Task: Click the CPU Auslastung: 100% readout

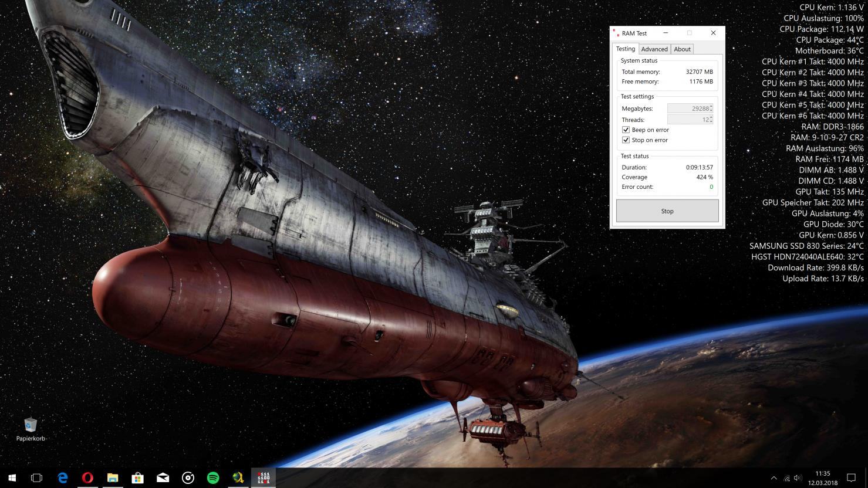Action: click(823, 18)
